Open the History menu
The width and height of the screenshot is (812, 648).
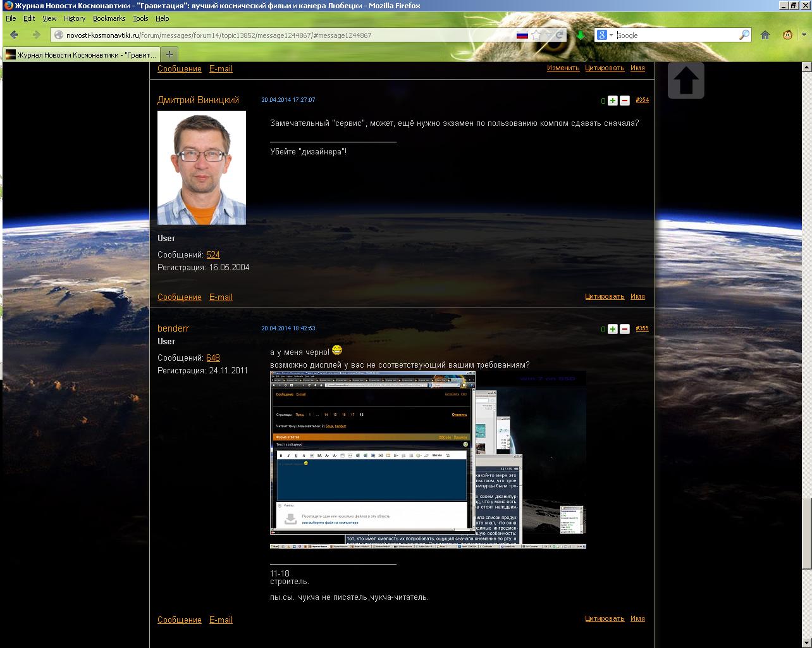[x=74, y=19]
